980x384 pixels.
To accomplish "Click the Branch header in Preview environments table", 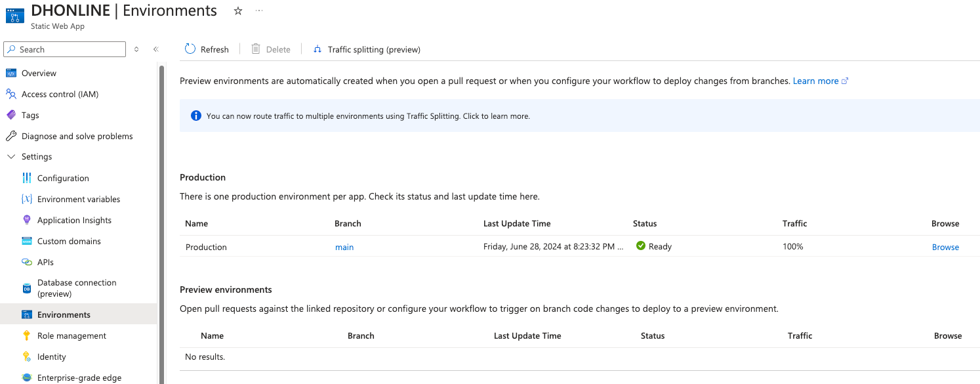I will pyautogui.click(x=361, y=335).
